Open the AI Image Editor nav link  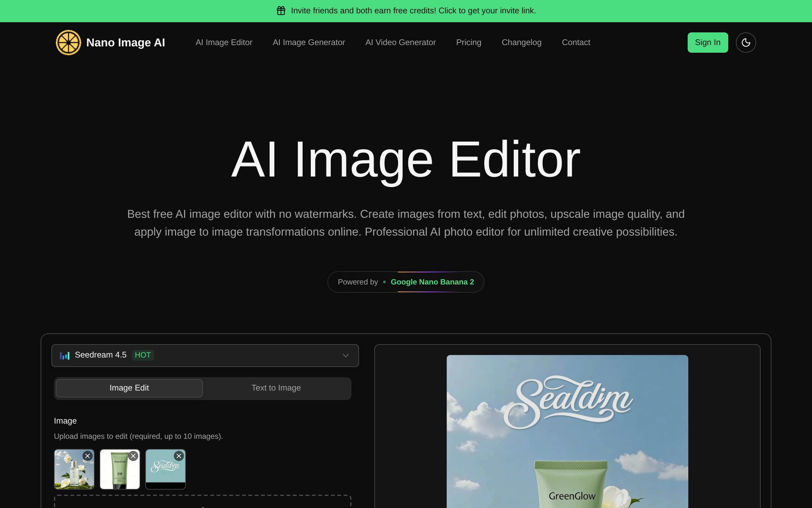(x=224, y=42)
